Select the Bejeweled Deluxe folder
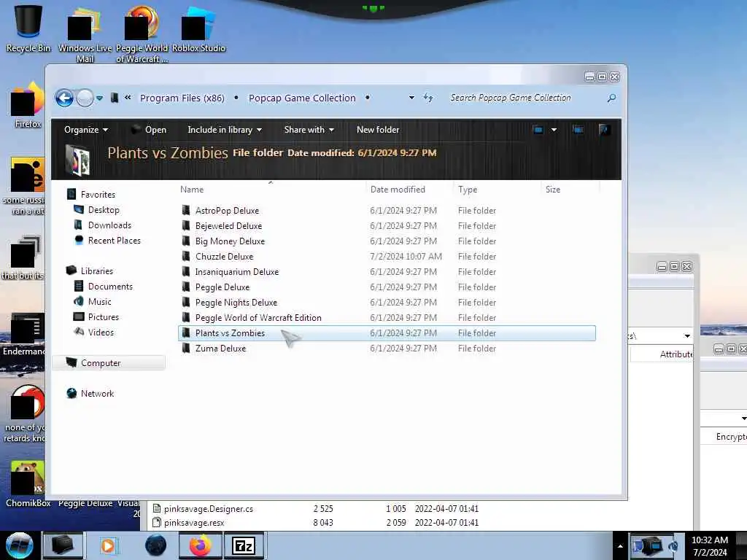Image resolution: width=747 pixels, height=560 pixels. coord(228,226)
